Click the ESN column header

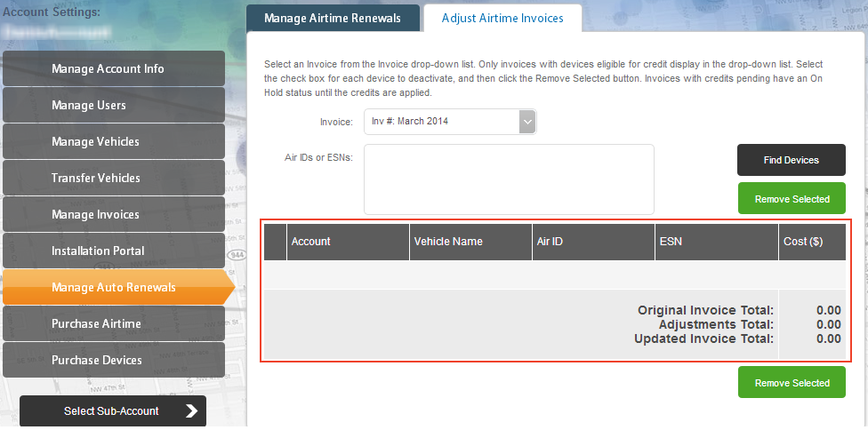[x=717, y=242]
